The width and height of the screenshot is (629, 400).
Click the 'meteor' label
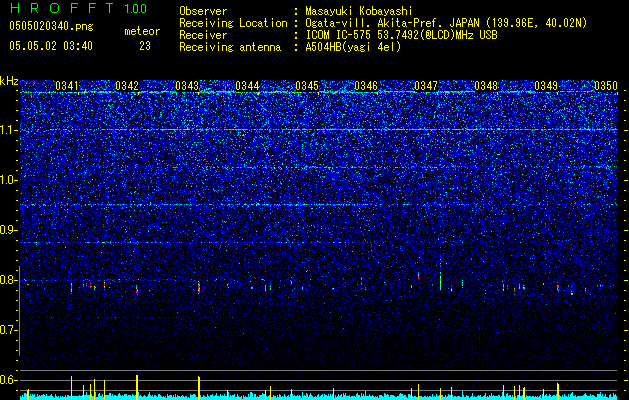[x=142, y=31]
